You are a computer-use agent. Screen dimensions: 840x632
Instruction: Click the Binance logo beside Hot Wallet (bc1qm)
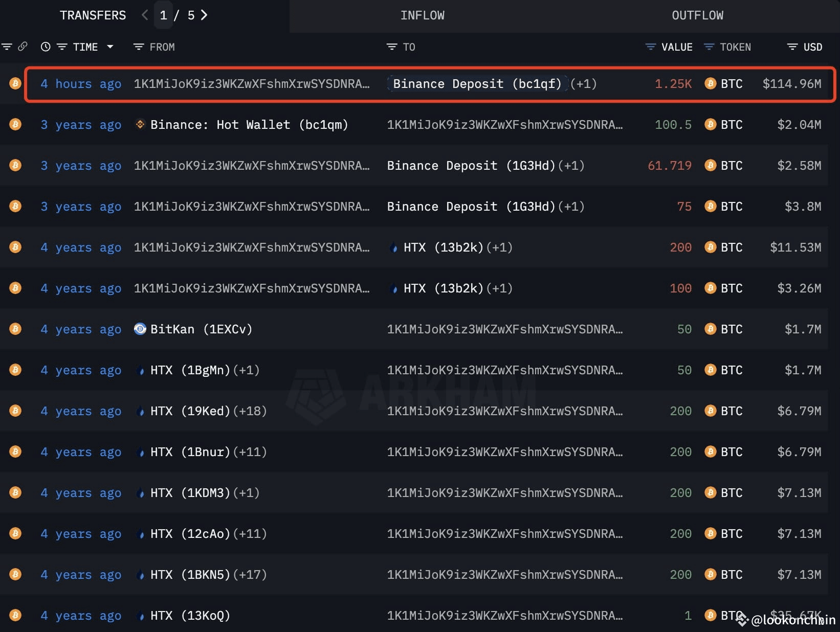point(140,124)
